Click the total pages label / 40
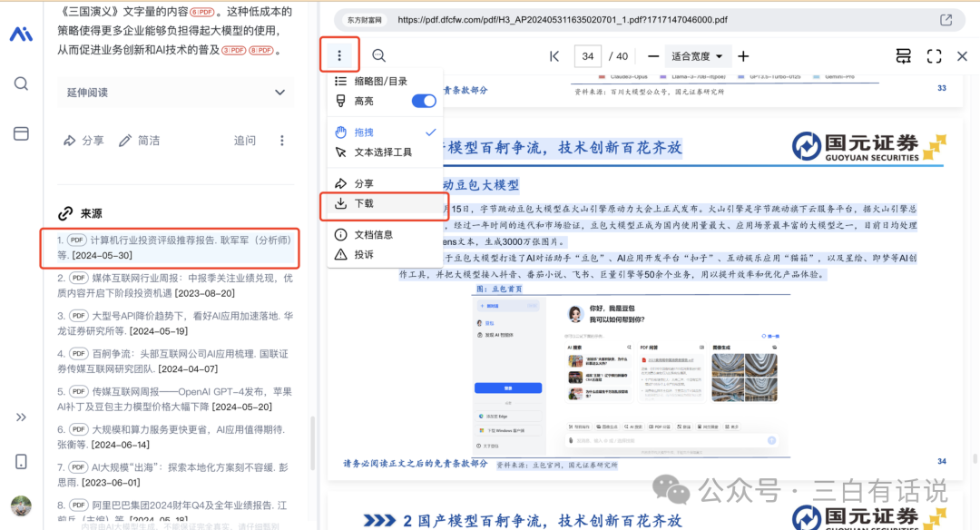The image size is (980, 530). click(x=618, y=56)
